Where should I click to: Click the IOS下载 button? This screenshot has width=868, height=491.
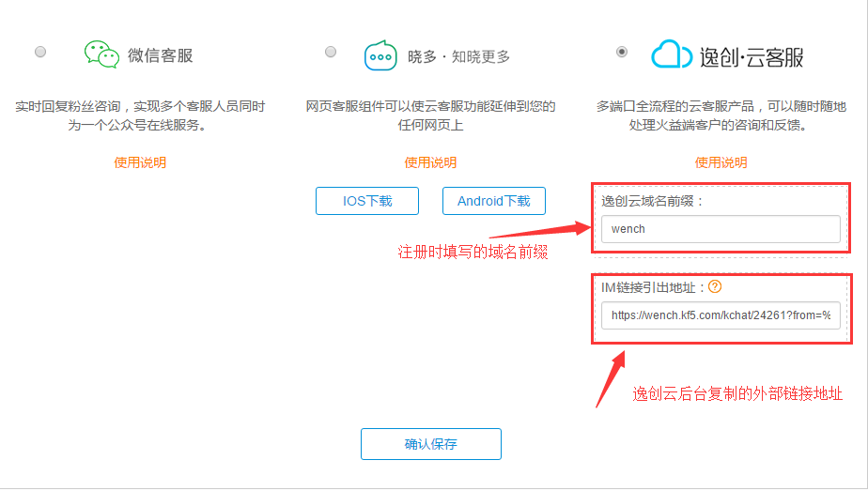(367, 201)
